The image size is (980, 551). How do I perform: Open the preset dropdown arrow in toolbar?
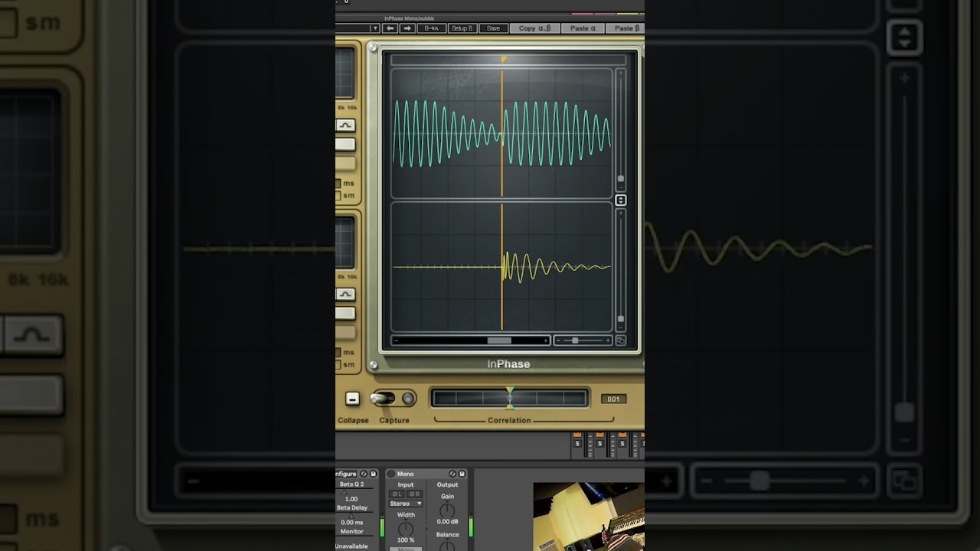[374, 28]
